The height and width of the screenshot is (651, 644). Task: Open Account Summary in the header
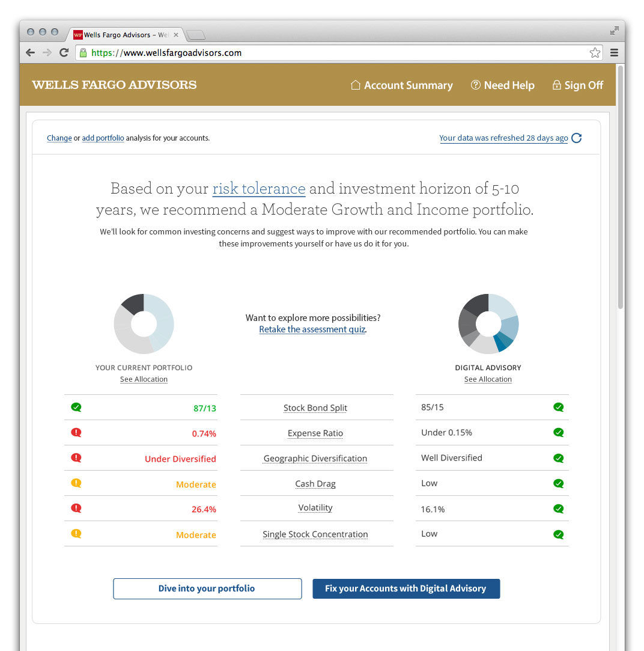(401, 85)
